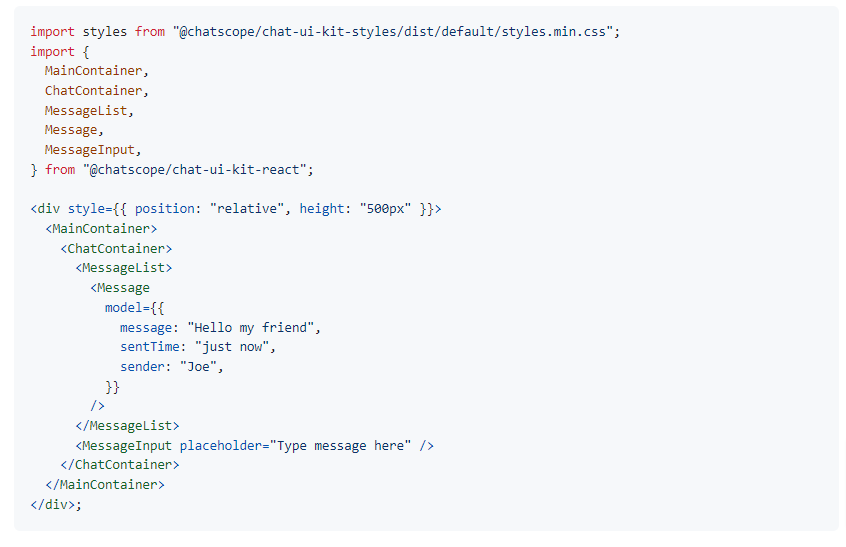The image size is (846, 547).
Task: Click MessageList in the import list
Action: tap(88, 110)
